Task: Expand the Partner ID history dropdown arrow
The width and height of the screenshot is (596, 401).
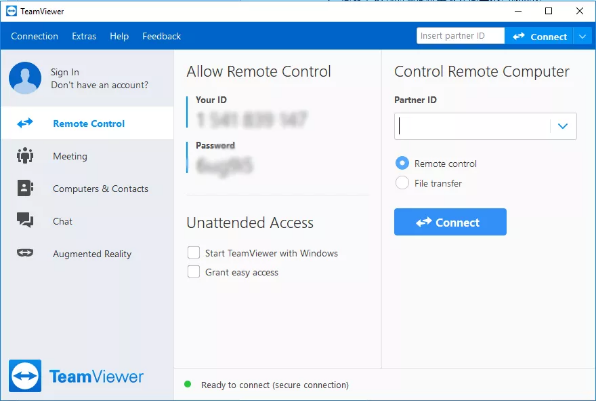Action: click(563, 126)
